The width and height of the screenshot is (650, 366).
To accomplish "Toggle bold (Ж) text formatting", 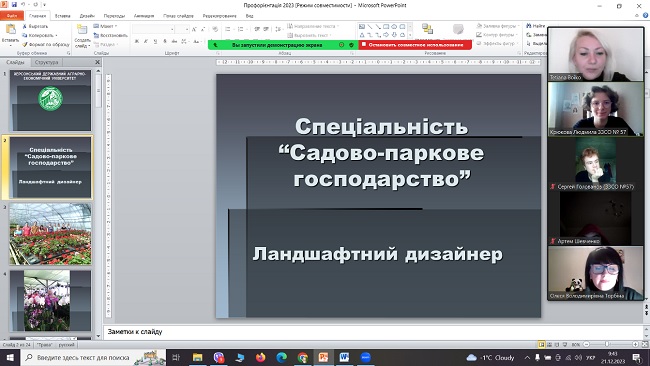I will click(x=136, y=41).
